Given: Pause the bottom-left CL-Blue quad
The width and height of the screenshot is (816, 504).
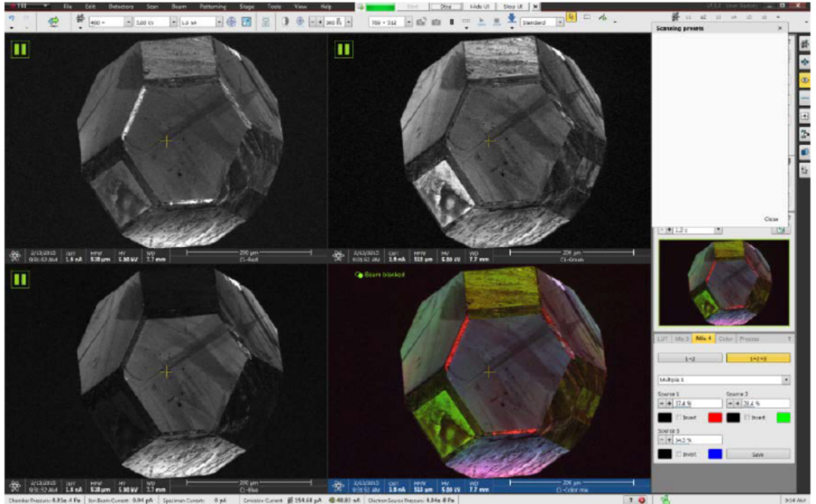Looking at the screenshot, I should (20, 280).
